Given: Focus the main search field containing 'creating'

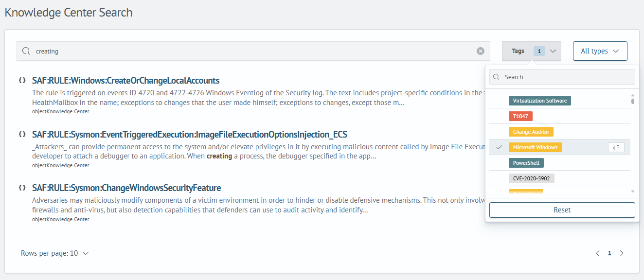Looking at the screenshot, I should [253, 51].
